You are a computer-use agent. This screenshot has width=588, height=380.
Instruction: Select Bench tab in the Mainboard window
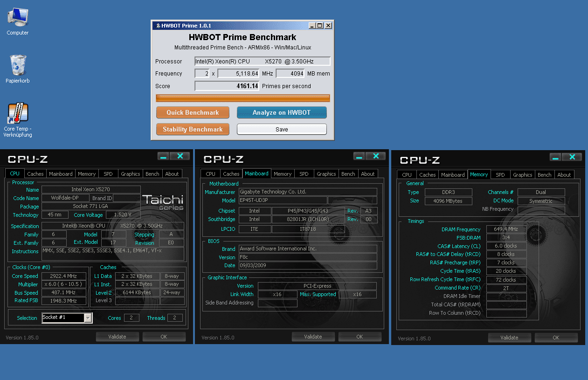click(348, 174)
